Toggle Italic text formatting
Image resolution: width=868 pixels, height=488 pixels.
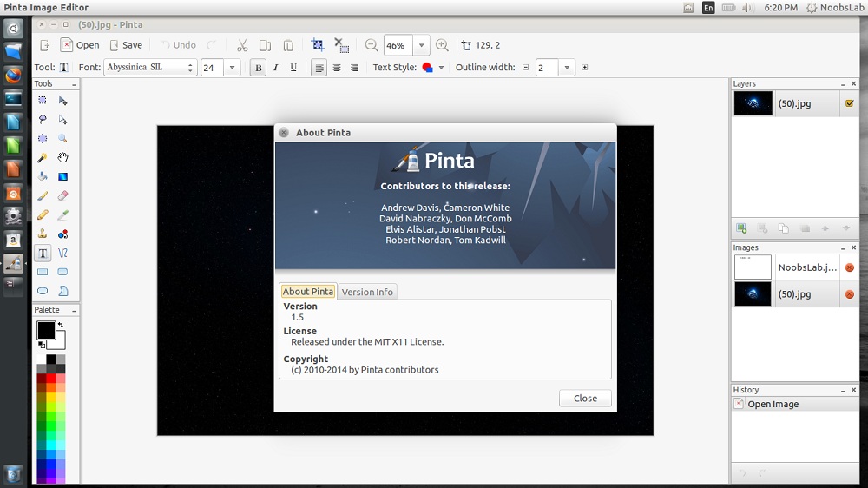tap(275, 68)
